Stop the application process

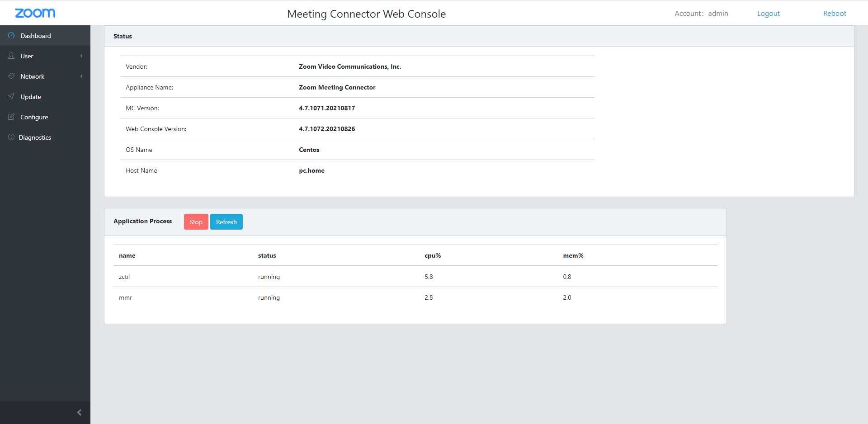tap(196, 222)
